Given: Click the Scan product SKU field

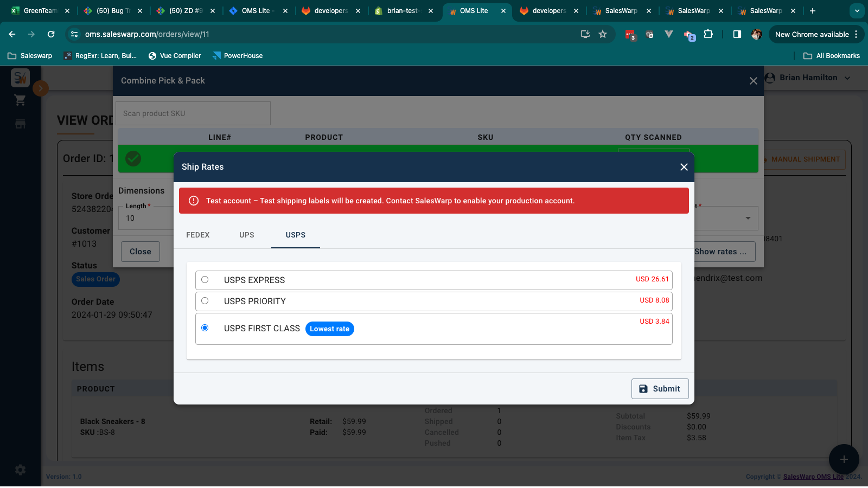Looking at the screenshot, I should 193,113.
